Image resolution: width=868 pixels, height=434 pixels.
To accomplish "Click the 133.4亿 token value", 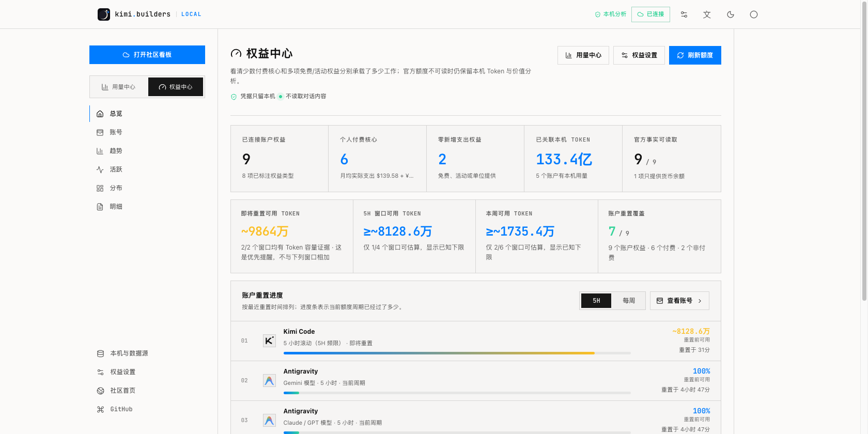I will coord(564,159).
